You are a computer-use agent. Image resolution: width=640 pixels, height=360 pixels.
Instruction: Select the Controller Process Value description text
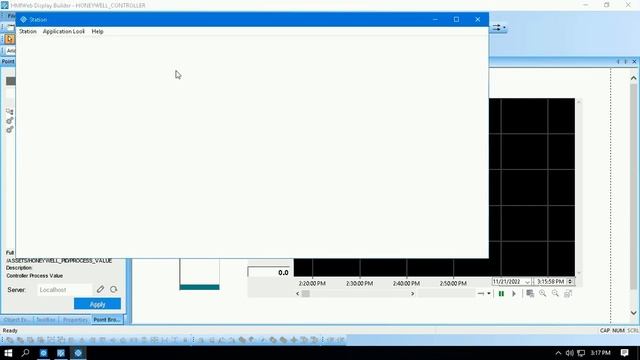(x=34, y=276)
